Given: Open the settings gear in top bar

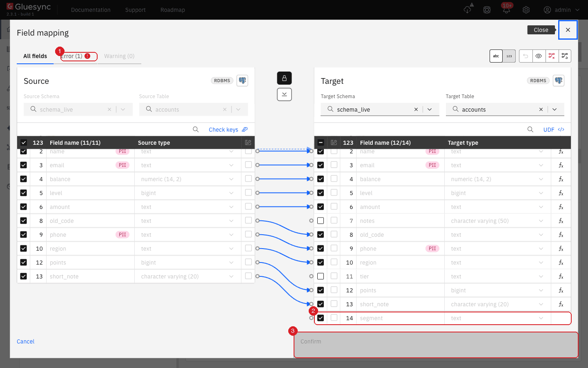Looking at the screenshot, I should click(526, 10).
